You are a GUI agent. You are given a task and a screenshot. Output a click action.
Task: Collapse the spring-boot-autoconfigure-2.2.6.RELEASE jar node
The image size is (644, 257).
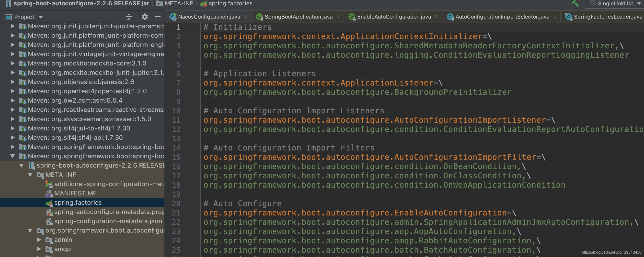point(21,165)
